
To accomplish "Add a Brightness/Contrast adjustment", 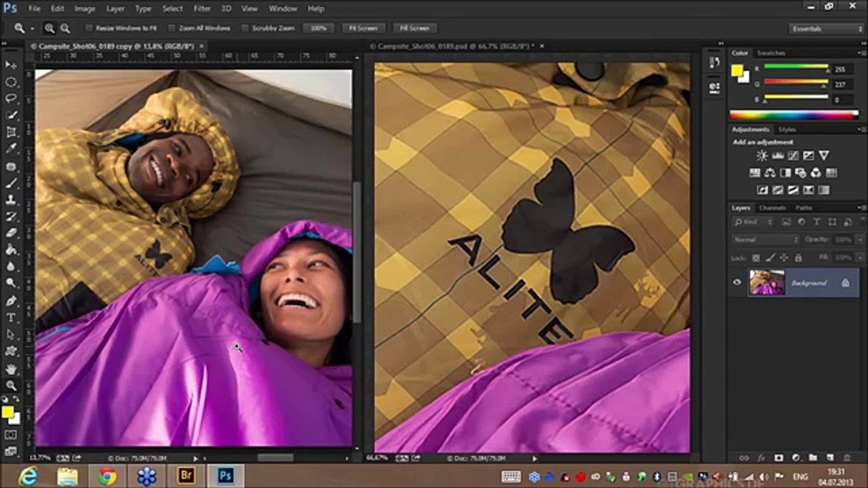I will [762, 156].
